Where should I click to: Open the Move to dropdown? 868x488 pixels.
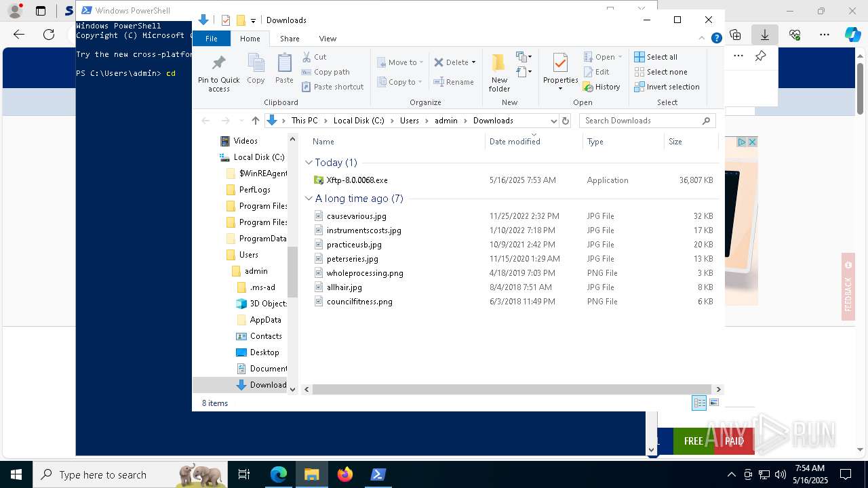[400, 62]
